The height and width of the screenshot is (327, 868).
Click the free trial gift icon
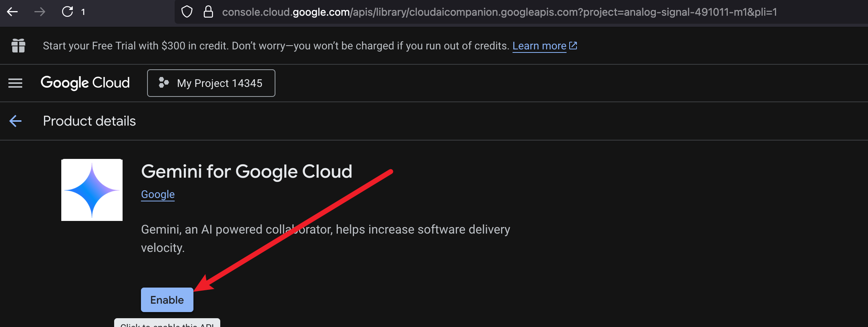[x=18, y=46]
